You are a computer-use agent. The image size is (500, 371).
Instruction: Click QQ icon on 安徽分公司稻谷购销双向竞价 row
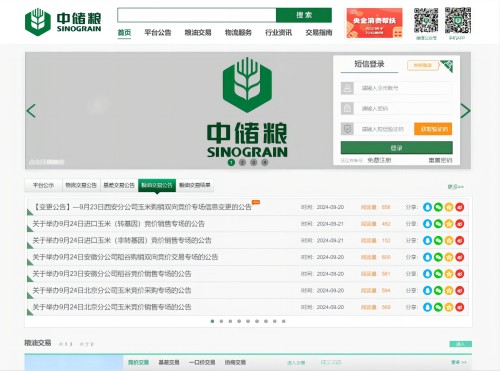click(x=427, y=257)
